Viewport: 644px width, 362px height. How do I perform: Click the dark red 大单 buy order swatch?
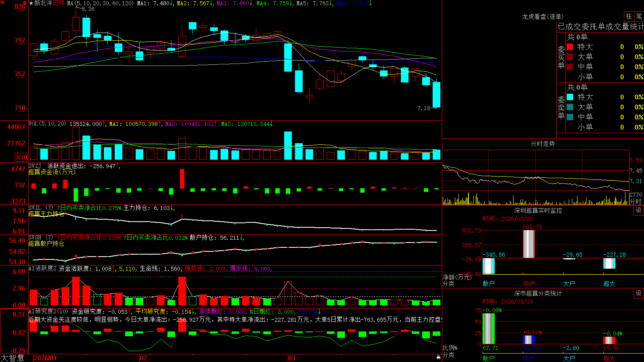click(x=570, y=57)
